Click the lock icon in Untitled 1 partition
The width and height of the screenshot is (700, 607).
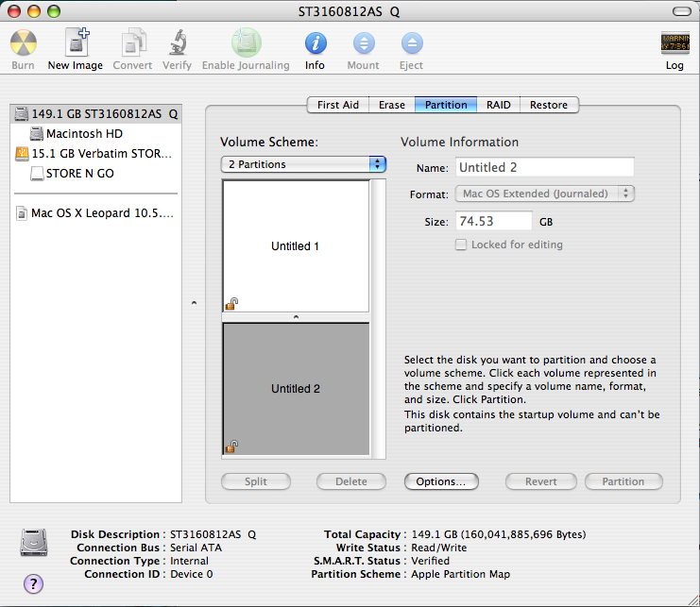231,304
